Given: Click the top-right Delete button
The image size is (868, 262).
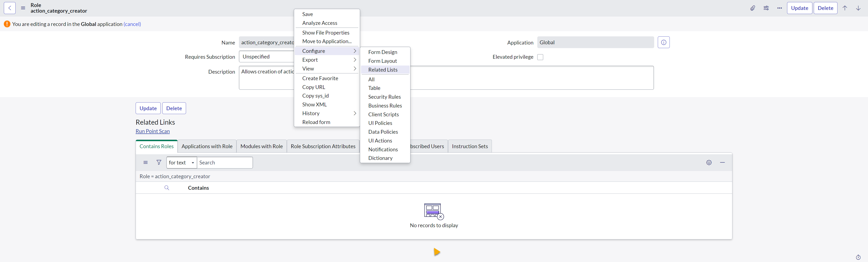Looking at the screenshot, I should (825, 8).
